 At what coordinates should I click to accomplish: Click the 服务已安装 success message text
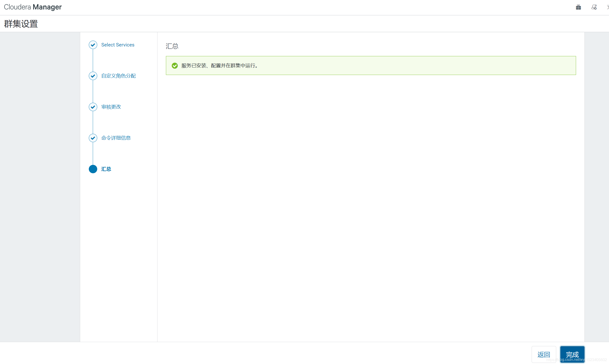coord(220,65)
